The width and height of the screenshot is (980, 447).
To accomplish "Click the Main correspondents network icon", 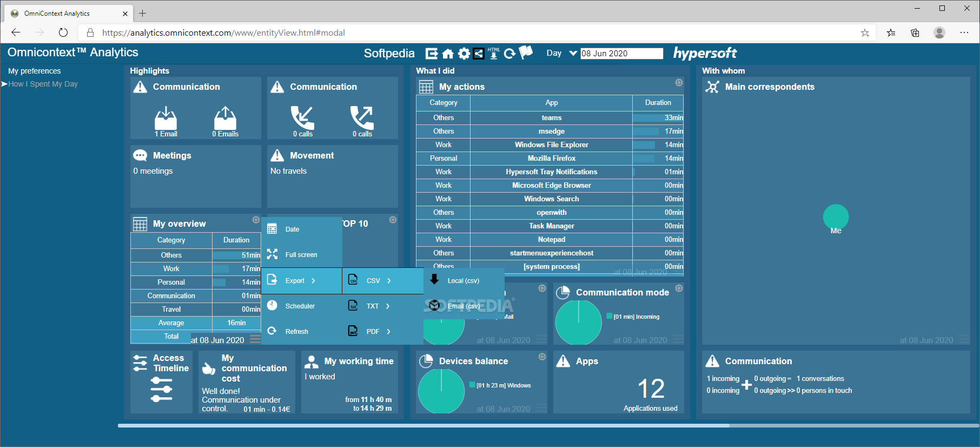I will point(712,87).
